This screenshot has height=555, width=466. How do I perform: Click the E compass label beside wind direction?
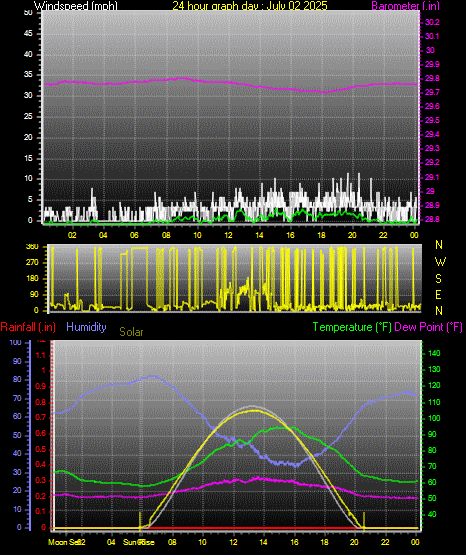pyautogui.click(x=438, y=295)
